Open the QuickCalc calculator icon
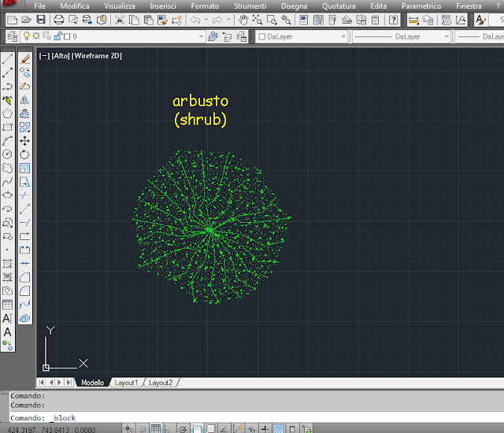The height and width of the screenshot is (433, 504). coord(376,20)
